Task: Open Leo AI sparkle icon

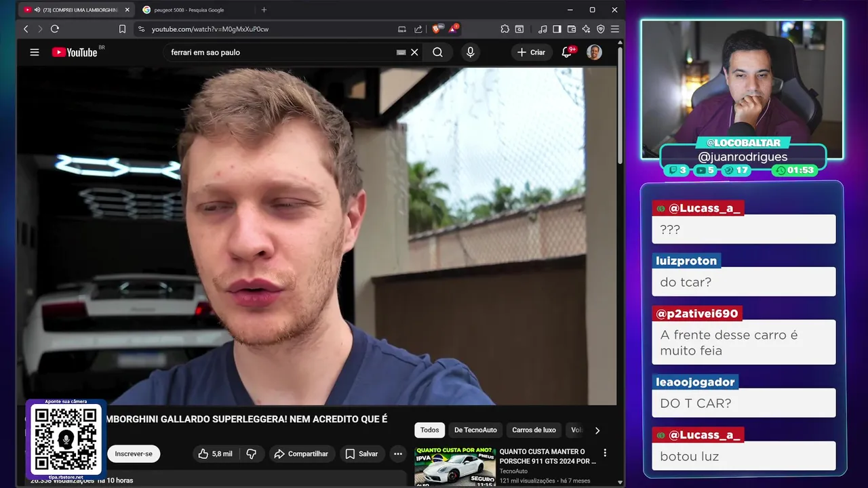Action: pos(586,29)
